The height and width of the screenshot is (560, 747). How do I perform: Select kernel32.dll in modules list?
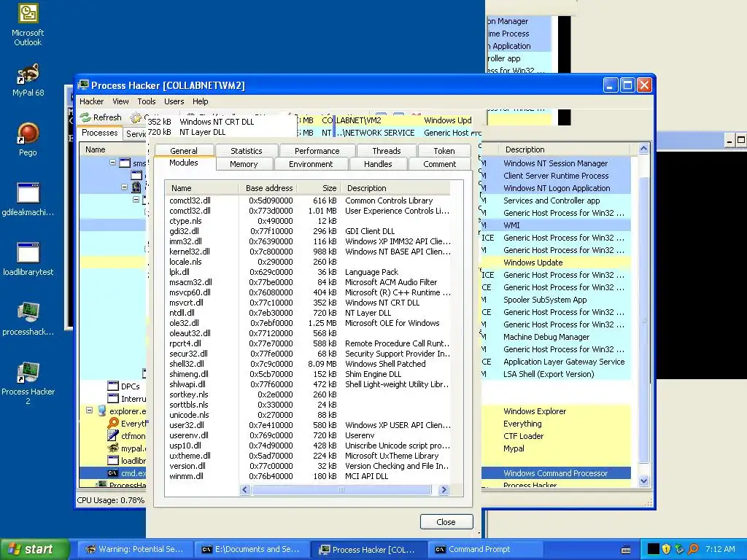309,252
